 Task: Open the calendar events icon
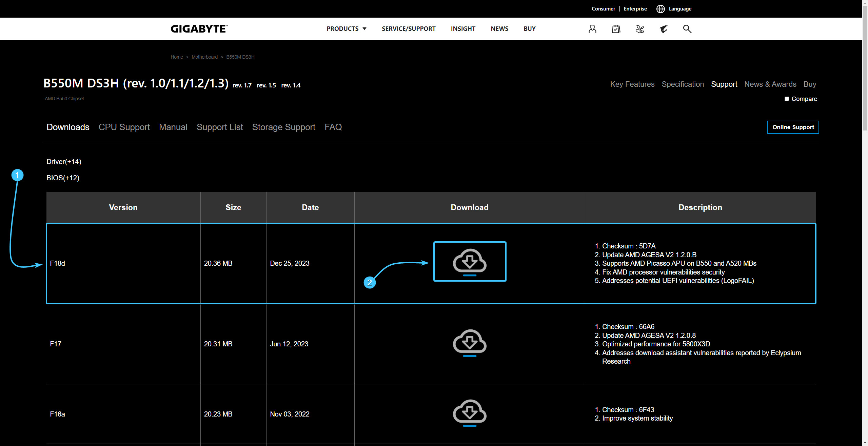click(x=616, y=29)
